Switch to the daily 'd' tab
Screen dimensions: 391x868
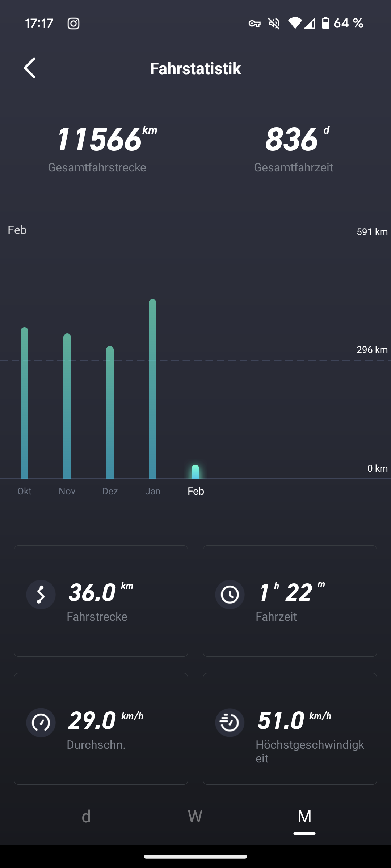86,817
